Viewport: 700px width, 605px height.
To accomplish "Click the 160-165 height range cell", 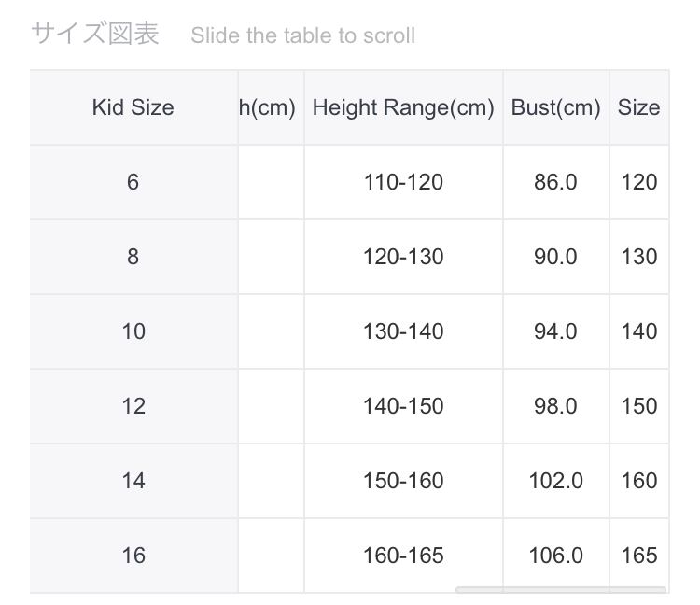I will [403, 556].
